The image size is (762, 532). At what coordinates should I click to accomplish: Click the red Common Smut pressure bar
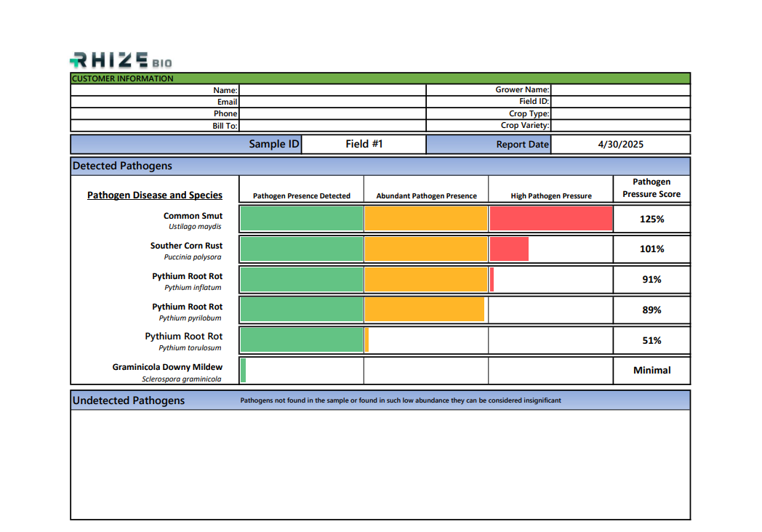(x=551, y=219)
